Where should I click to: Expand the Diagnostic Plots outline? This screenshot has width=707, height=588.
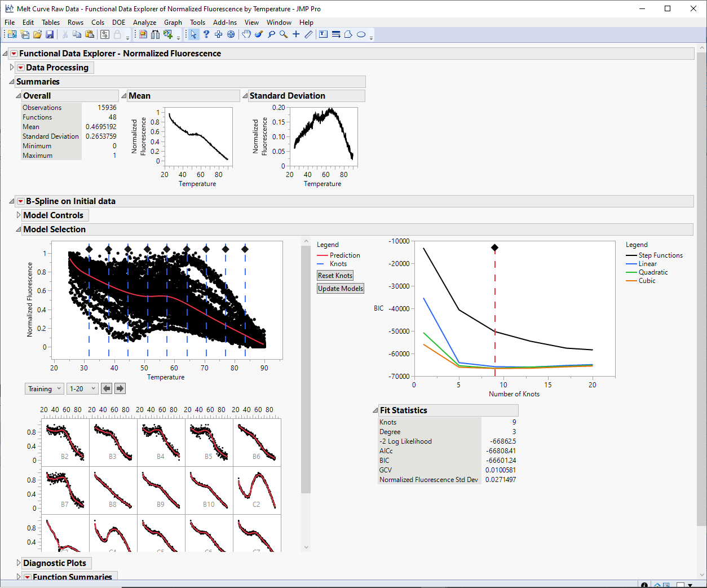18,563
